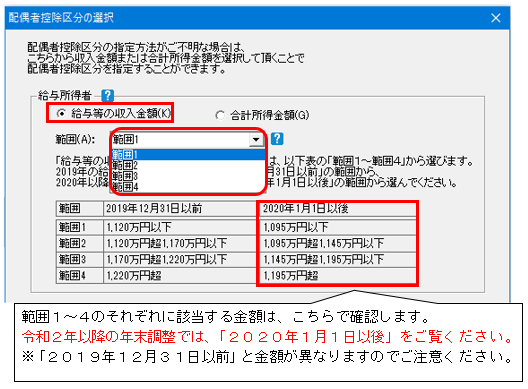528x389 pixels.
Task: Click the 範囲4 row label in table
Action: pyautogui.click(x=80, y=275)
